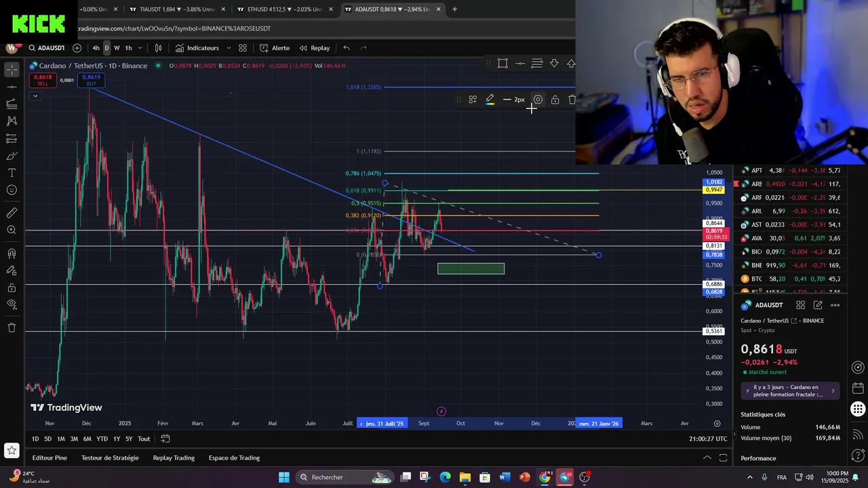
Task: Open the emoji icons tool
Action: click(12, 190)
